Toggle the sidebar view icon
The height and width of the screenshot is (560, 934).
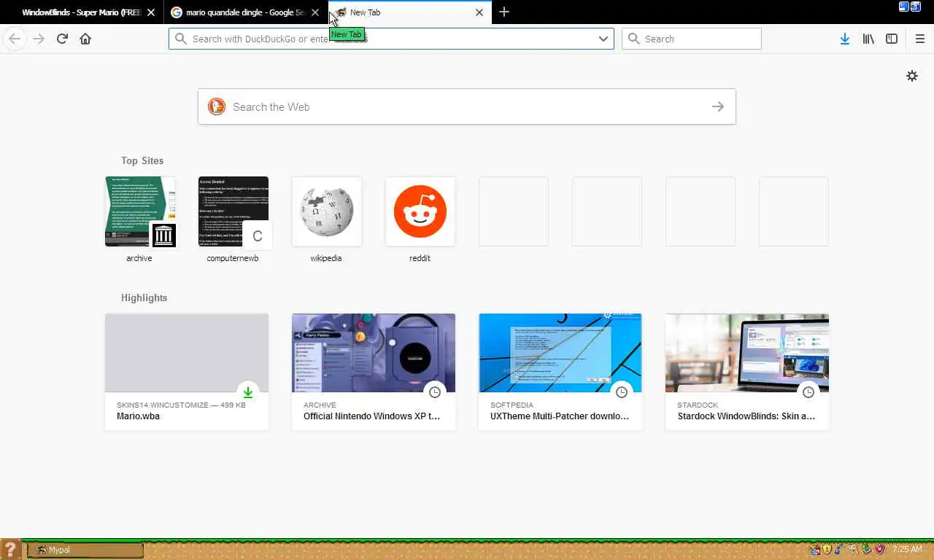coord(892,39)
